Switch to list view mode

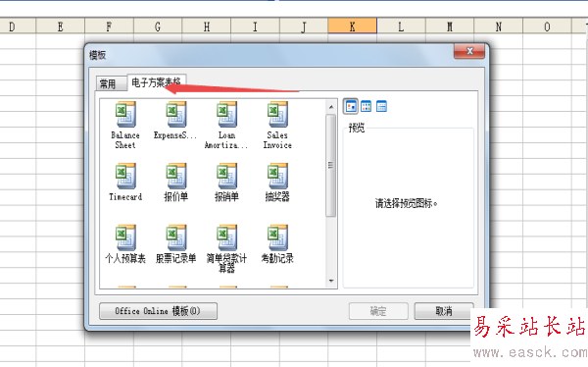click(x=366, y=107)
